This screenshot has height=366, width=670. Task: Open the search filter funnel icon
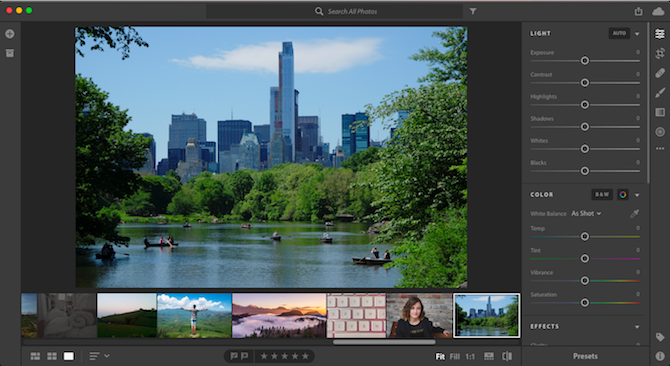coord(473,12)
